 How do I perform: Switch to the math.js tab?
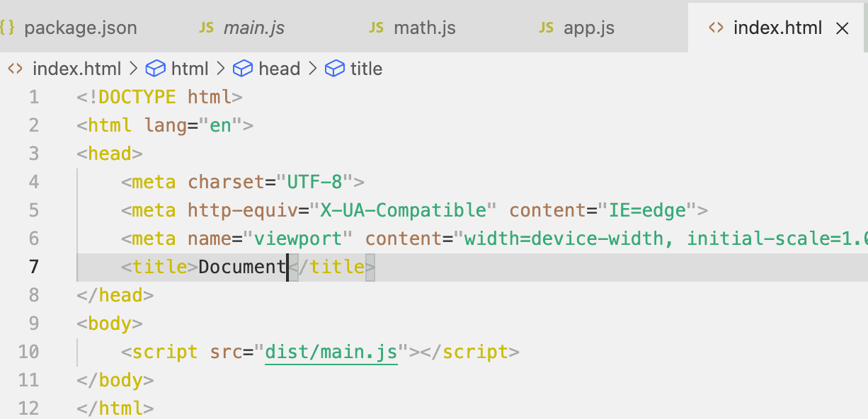(424, 28)
